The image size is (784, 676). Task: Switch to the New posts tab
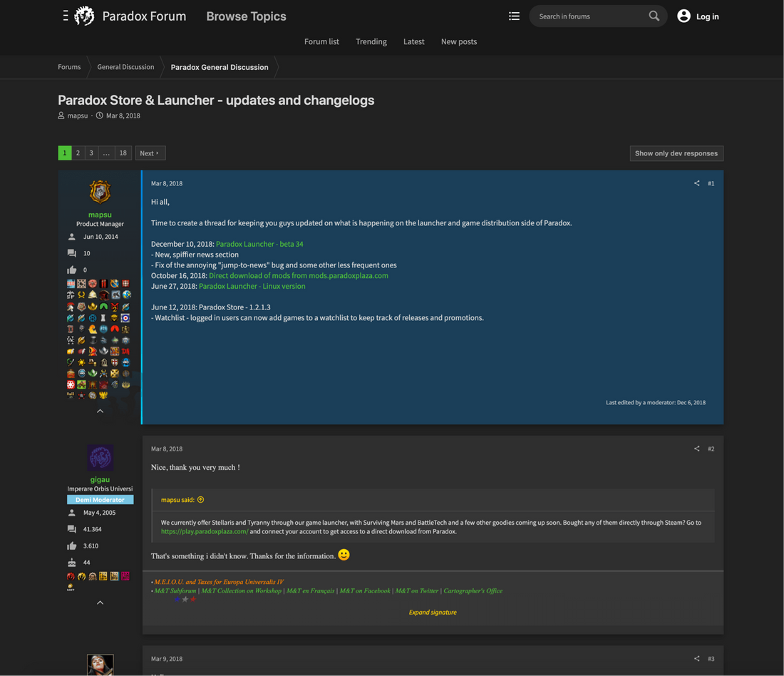(x=458, y=41)
